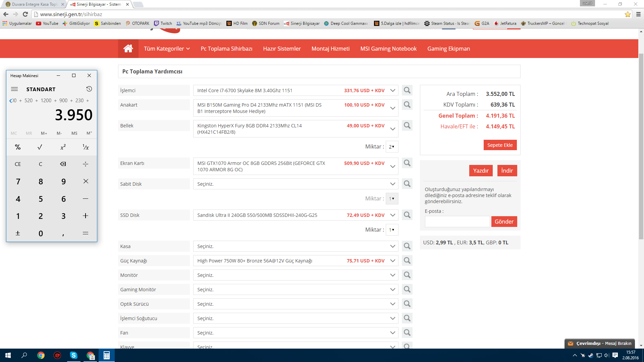
Task: Open calculator history icon
Action: point(89,89)
